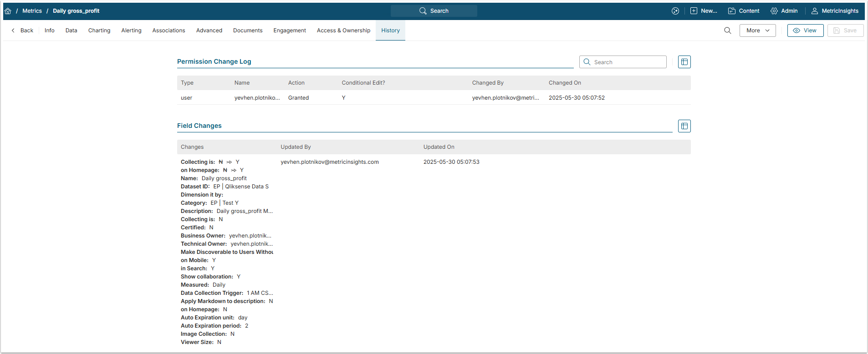The width and height of the screenshot is (868, 354).
Task: Select the Alerting tab
Action: (131, 30)
